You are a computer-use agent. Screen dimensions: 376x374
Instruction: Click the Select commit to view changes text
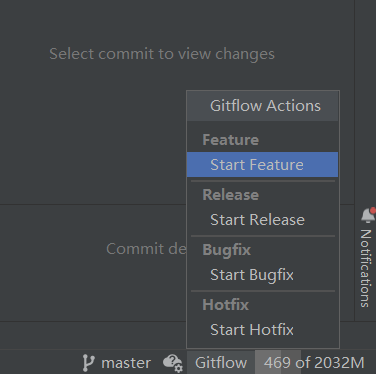162,54
